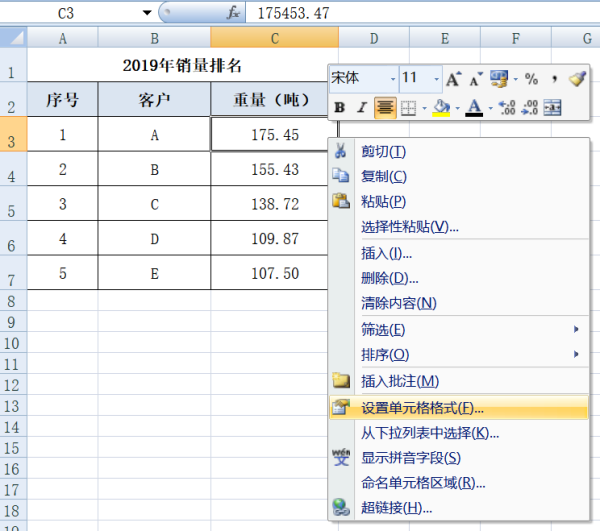600x531 pixels.
Task: Click the format cells icon
Action: 341,407
